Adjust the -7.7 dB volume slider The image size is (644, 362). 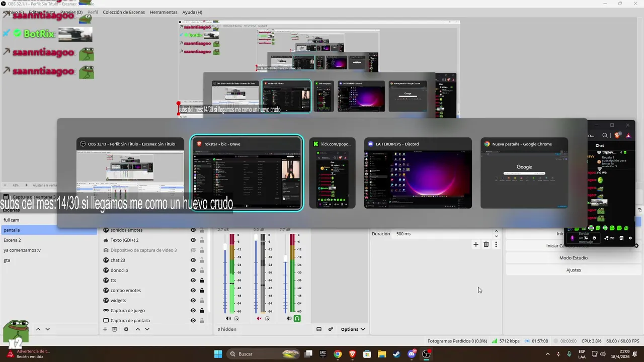286,258
